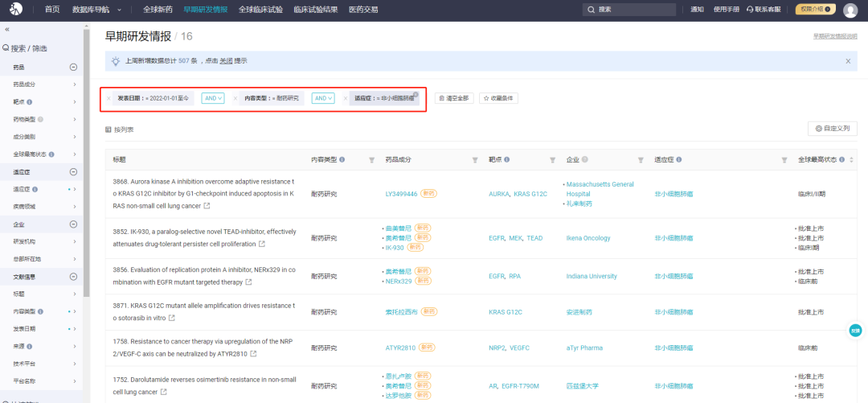Click 联系客服 in top bar
Viewport: 868px width, 403px height.
coord(764,10)
